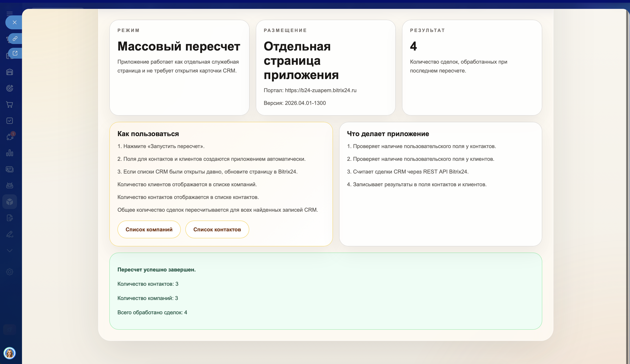Open page in new window icon
The width and height of the screenshot is (630, 364).
15,53
